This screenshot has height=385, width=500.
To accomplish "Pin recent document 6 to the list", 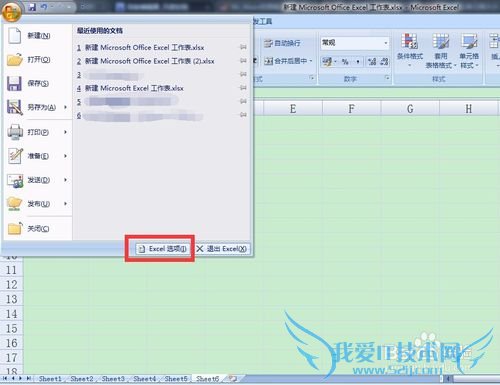I will [x=243, y=115].
